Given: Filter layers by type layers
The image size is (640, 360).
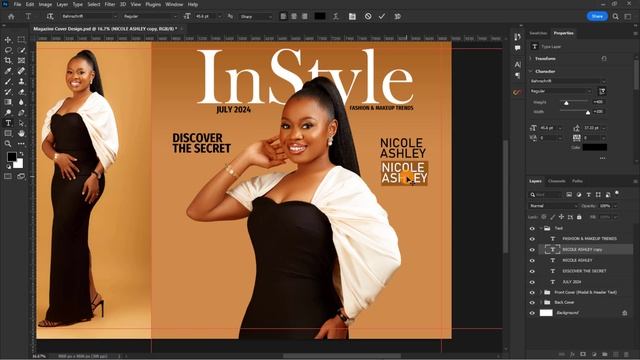Looking at the screenshot, I should 588,195.
